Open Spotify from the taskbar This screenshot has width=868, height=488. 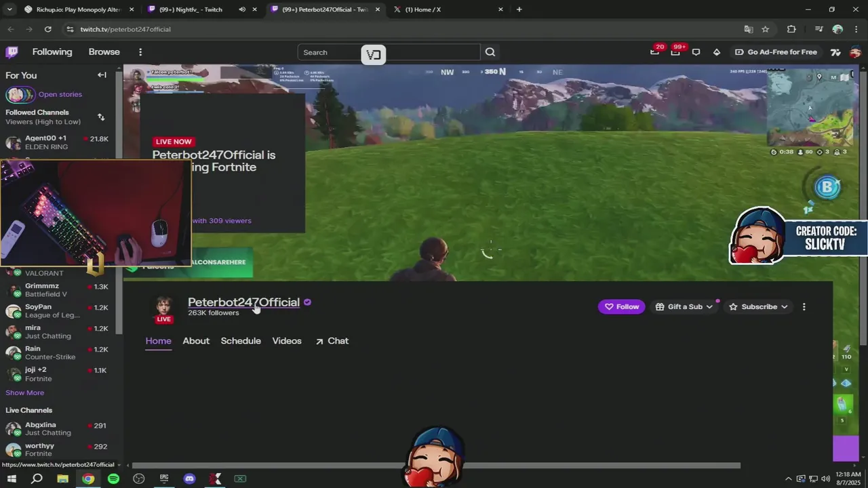click(113, 479)
